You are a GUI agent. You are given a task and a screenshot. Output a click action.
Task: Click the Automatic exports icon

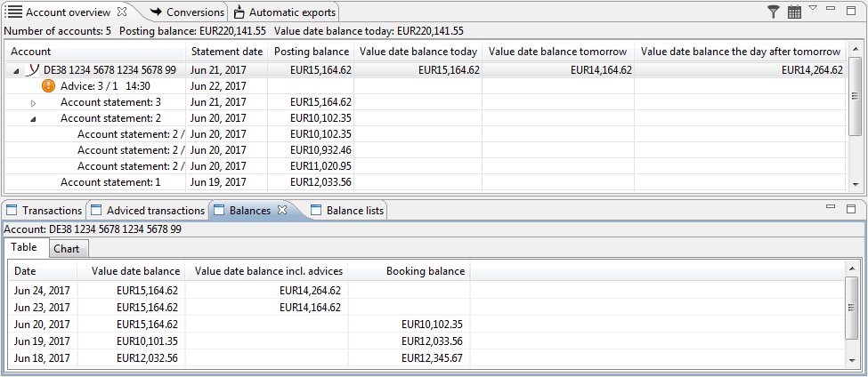[239, 12]
